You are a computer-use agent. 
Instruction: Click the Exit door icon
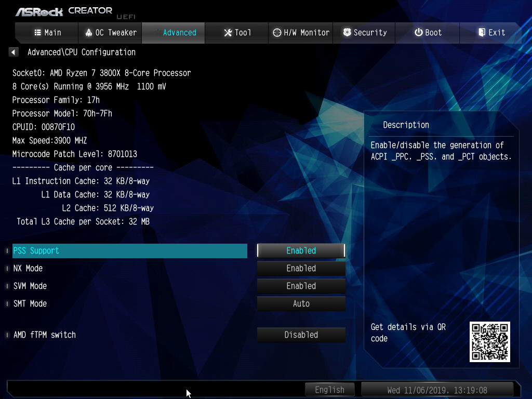point(482,32)
